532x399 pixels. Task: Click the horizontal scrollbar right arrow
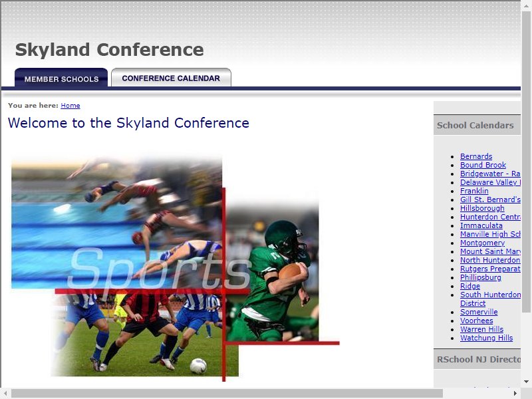coord(516,394)
